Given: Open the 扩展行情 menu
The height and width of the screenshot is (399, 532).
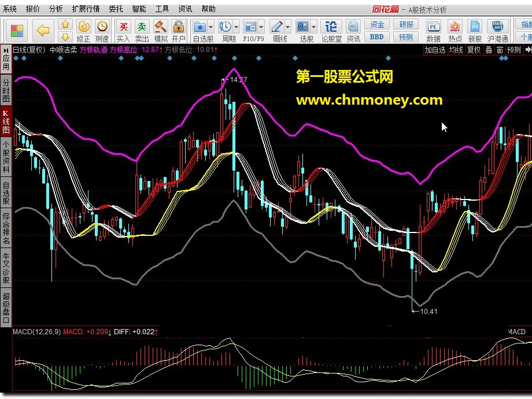Looking at the screenshot, I should (86, 9).
